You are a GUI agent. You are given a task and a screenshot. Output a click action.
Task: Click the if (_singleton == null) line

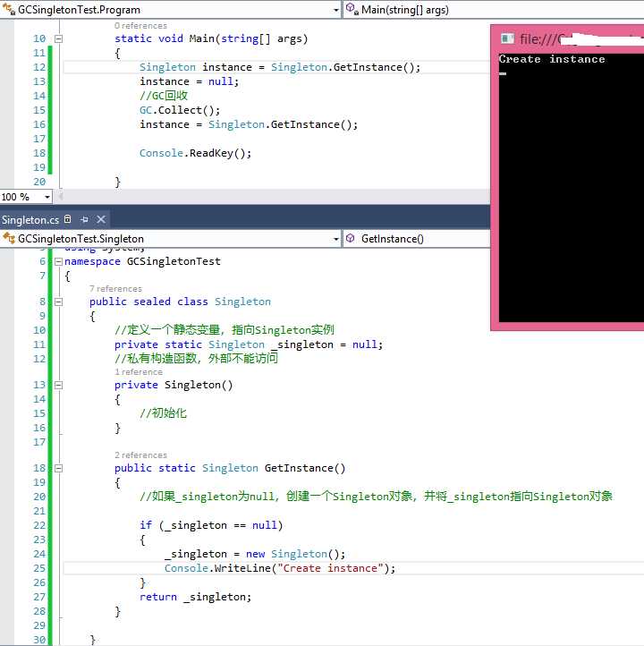coord(211,525)
